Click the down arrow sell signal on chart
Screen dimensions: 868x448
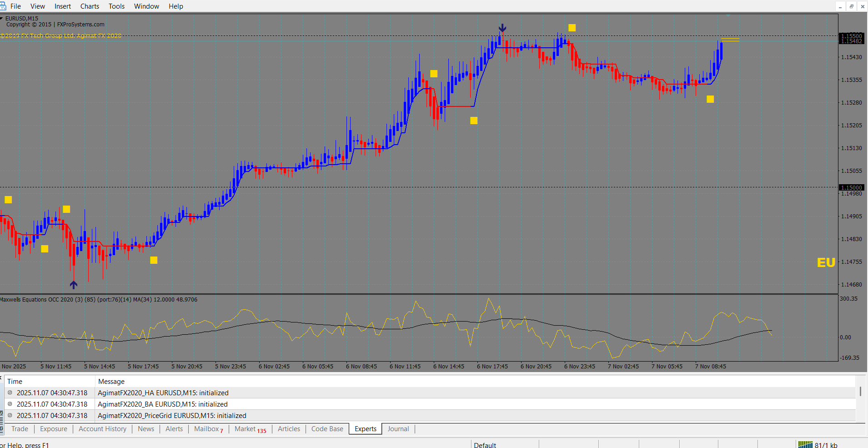coord(502,28)
